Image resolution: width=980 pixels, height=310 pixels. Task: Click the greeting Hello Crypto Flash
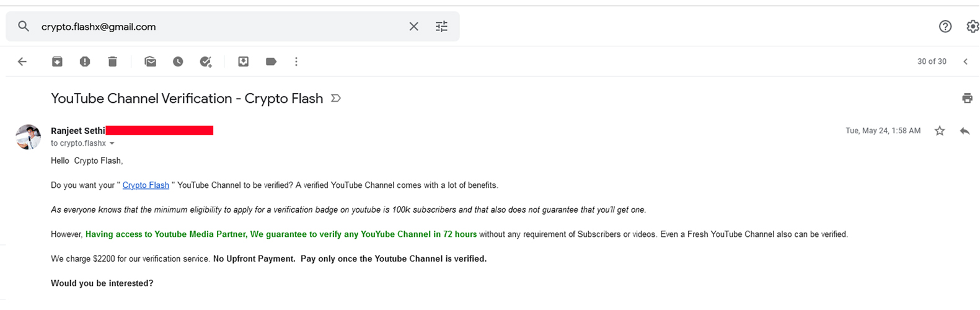(87, 161)
